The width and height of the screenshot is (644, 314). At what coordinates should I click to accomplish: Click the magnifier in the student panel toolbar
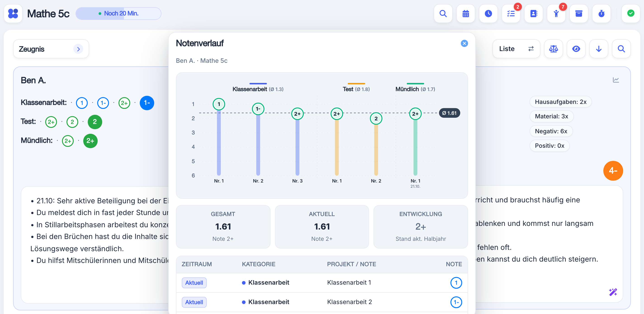(621, 49)
